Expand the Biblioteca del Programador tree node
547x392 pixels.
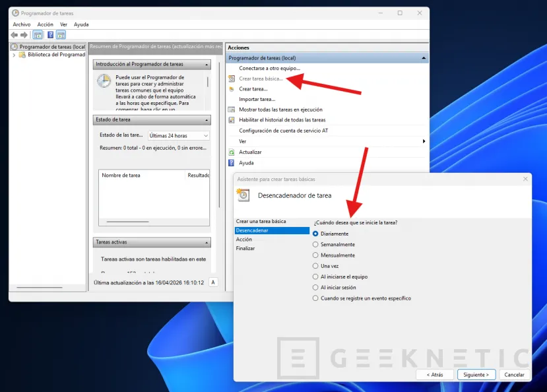coord(14,55)
